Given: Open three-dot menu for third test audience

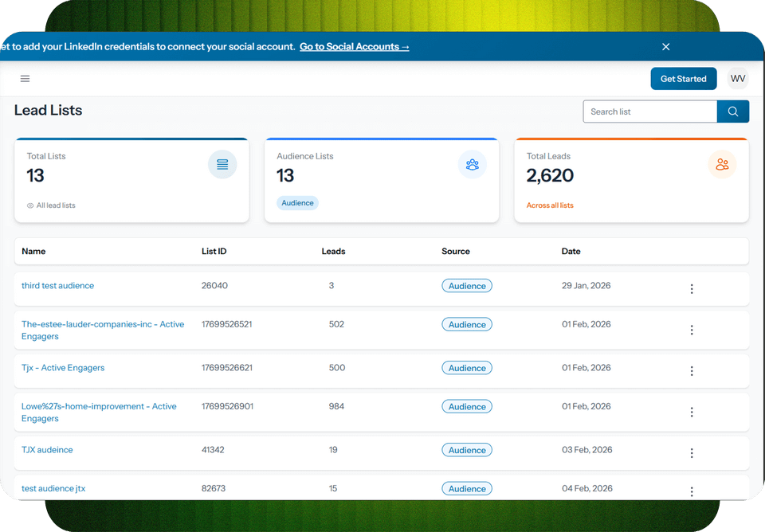Looking at the screenshot, I should (x=692, y=288).
